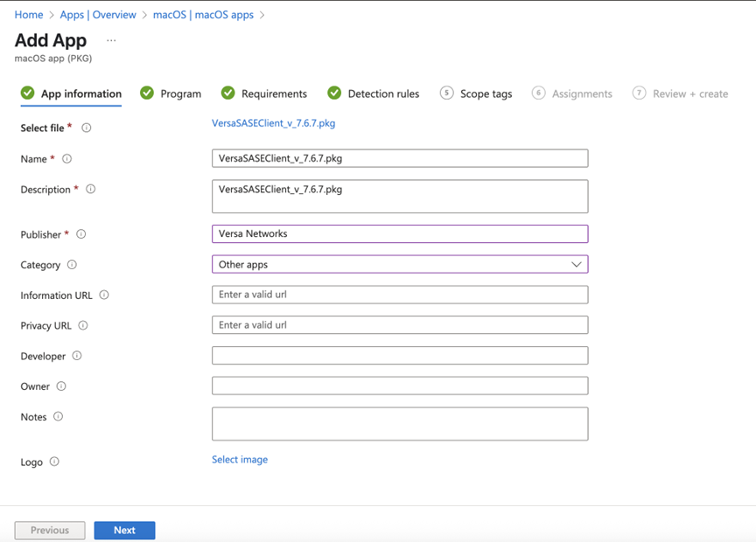Select the Scope tags tab
This screenshot has width=756, height=542.
tap(476, 94)
